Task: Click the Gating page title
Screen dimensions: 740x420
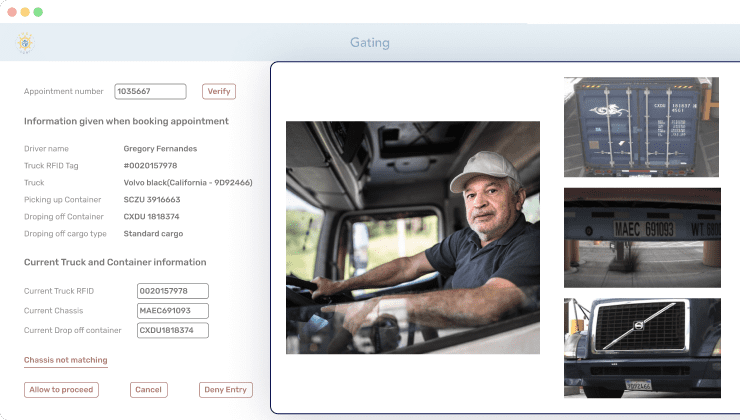Action: point(369,43)
